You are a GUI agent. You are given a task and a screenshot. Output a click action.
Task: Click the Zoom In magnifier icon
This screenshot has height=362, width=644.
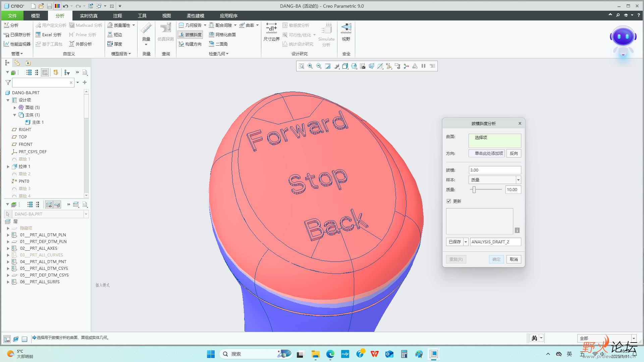tap(310, 66)
